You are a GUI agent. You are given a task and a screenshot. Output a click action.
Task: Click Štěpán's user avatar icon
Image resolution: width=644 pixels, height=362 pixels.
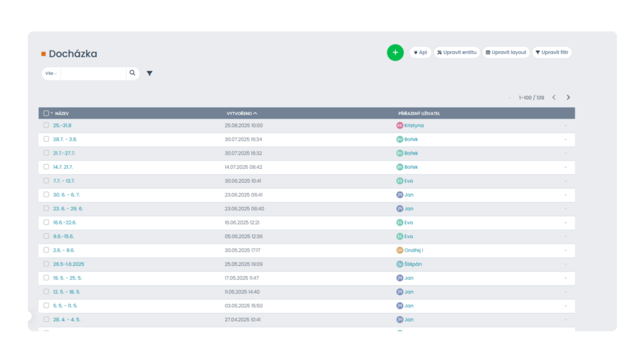399,264
